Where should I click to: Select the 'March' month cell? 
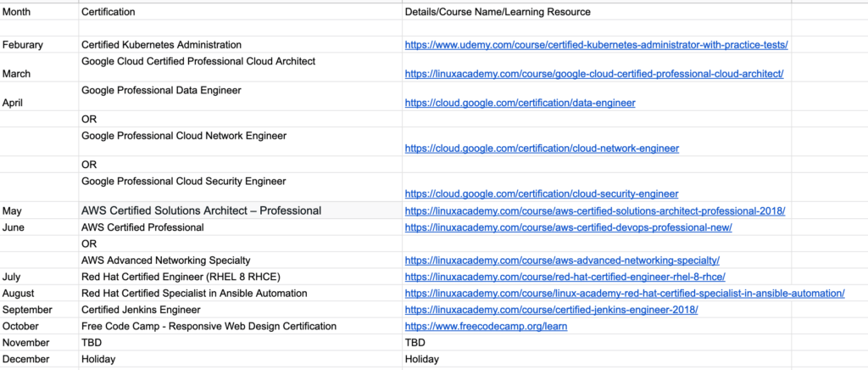click(39, 68)
